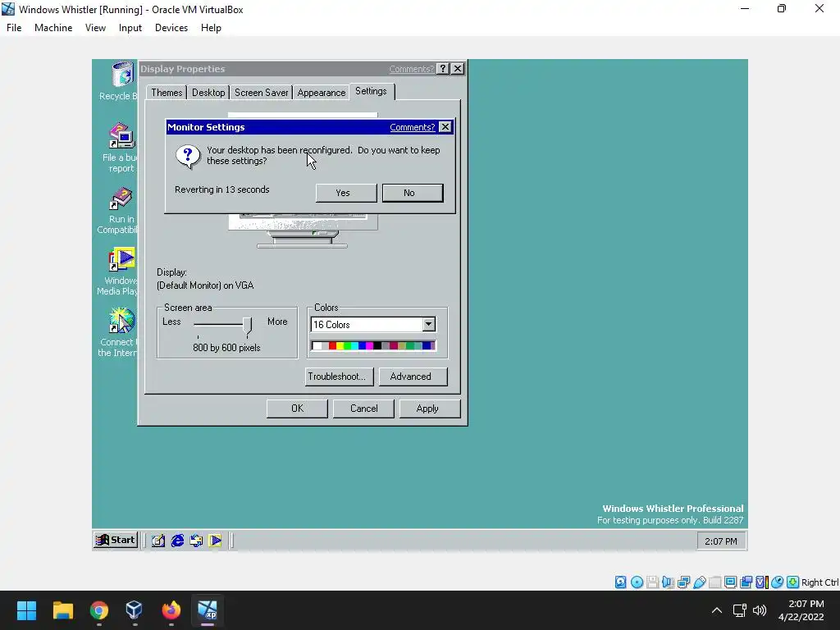Click the Windows Whistler Start button
Viewport: 840px width, 630px height.
pos(116,541)
